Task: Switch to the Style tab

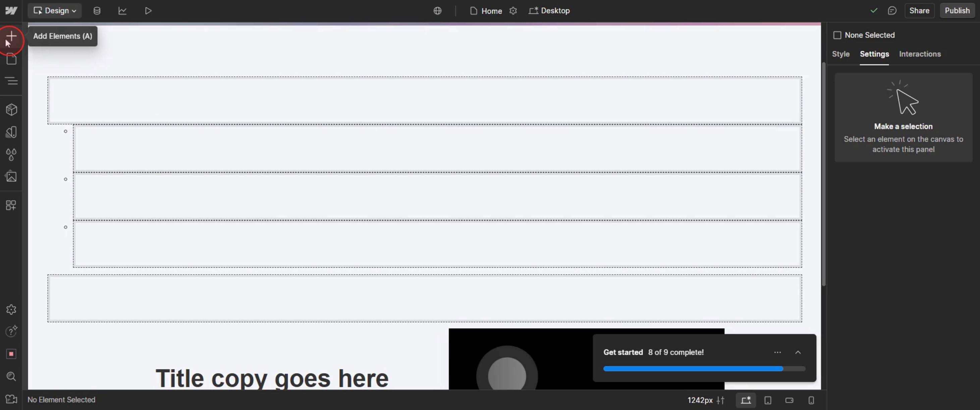Action: click(x=840, y=54)
